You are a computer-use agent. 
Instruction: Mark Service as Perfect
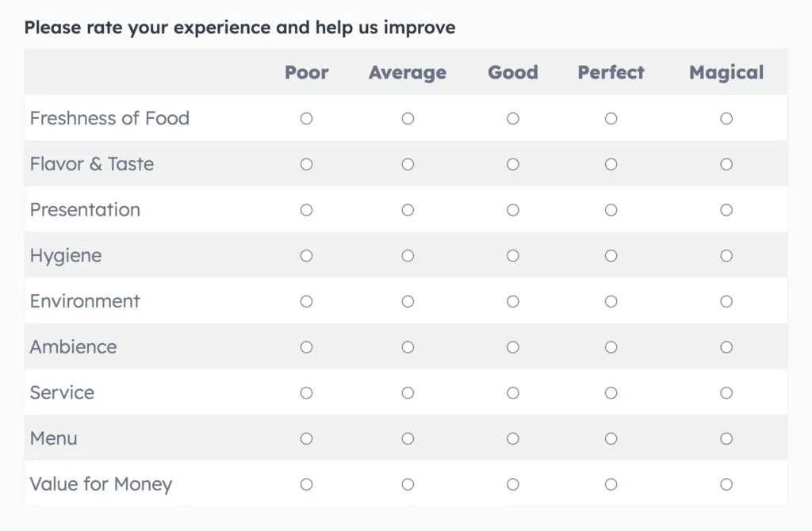pyautogui.click(x=611, y=393)
